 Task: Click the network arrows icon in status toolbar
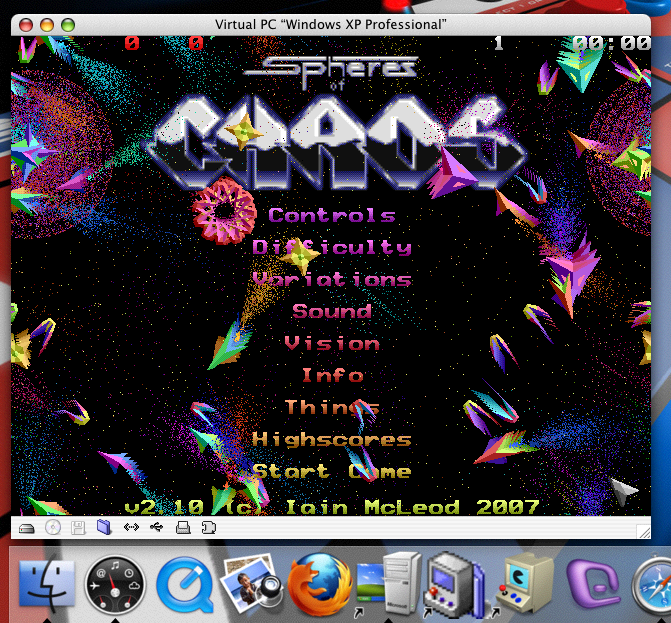pyautogui.click(x=131, y=527)
